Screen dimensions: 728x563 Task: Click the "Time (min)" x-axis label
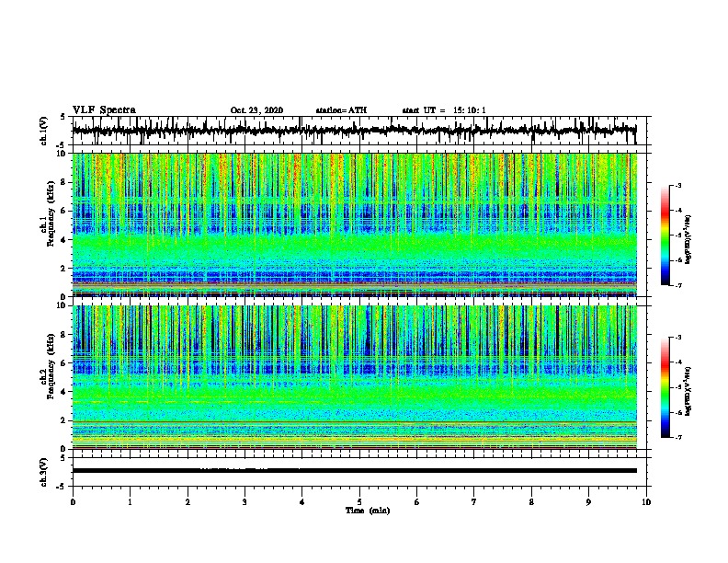coord(368,511)
